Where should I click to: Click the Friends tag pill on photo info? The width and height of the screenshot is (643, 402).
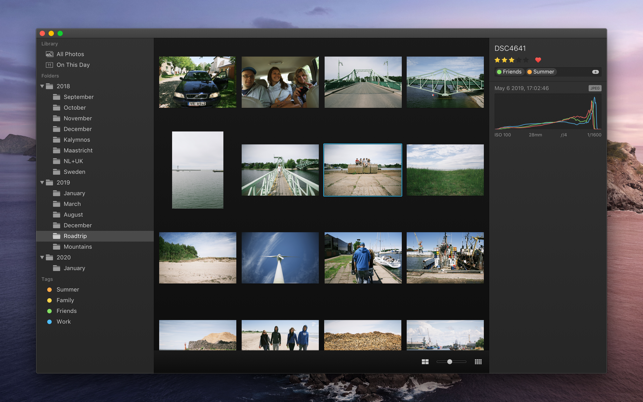coord(509,72)
